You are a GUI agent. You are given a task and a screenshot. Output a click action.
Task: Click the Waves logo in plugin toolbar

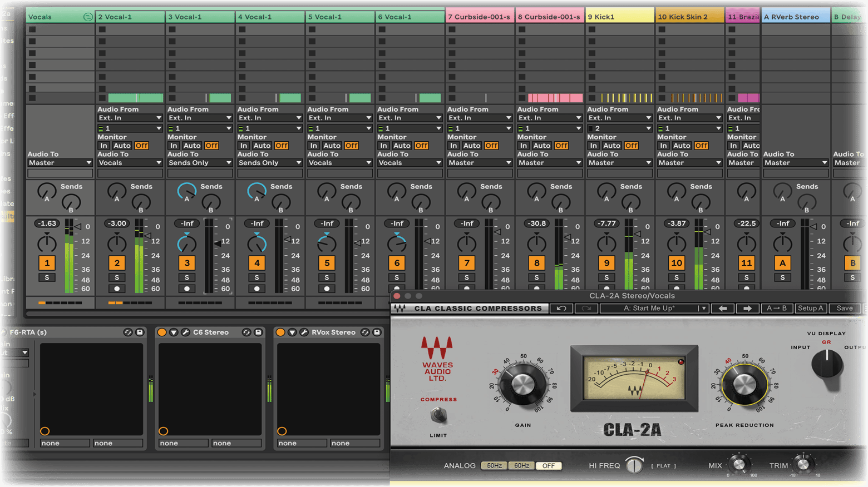(399, 309)
